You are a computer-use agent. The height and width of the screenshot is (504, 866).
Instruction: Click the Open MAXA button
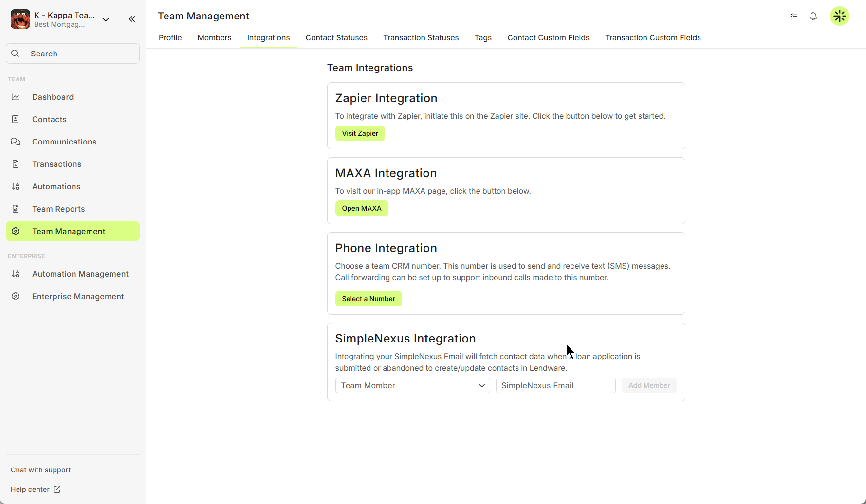pyautogui.click(x=361, y=208)
